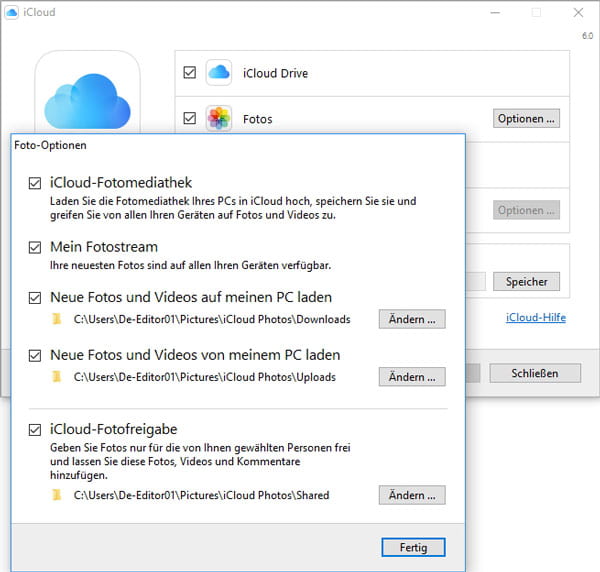The image size is (600, 572).
Task: Uncheck the Fotos checkbox
Action: click(190, 118)
